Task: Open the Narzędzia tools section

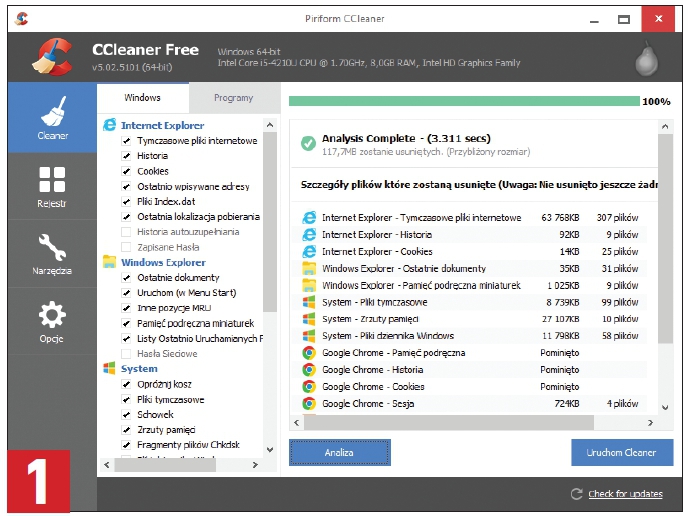Action: tap(52, 254)
